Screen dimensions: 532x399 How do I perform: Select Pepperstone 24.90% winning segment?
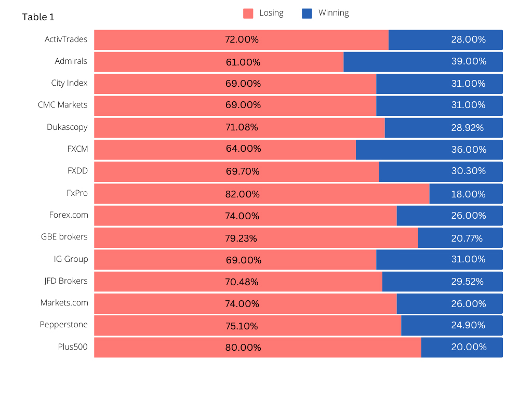[x=452, y=325]
